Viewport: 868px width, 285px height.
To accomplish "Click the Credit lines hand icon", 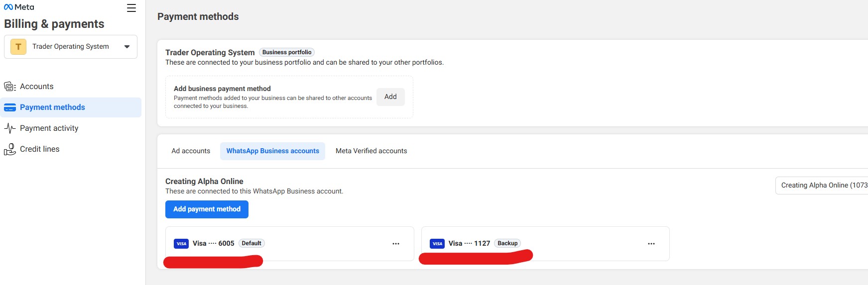I will [x=10, y=149].
